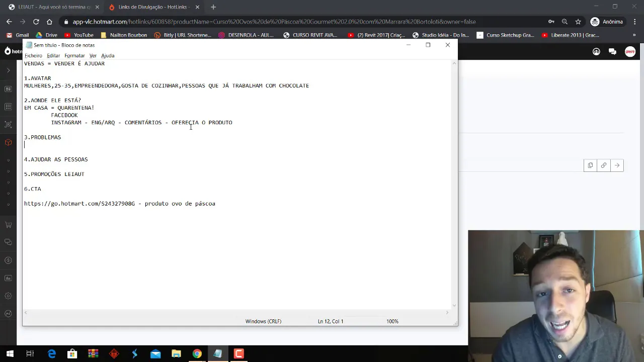The height and width of the screenshot is (362, 644).
Task: Click Notepad's vertical scrollbar down arrow
Action: point(455,305)
